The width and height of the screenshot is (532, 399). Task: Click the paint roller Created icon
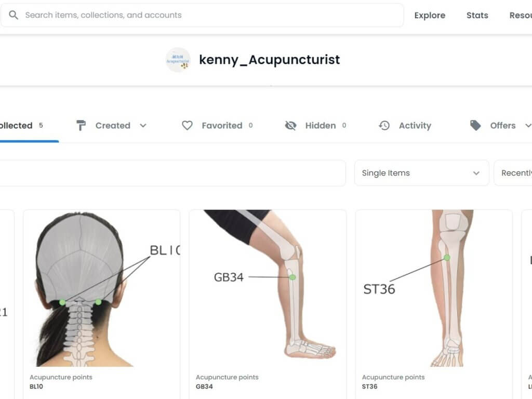click(x=81, y=126)
